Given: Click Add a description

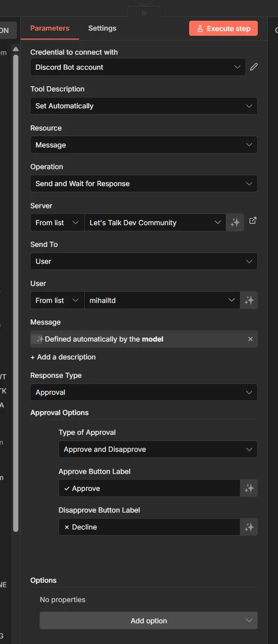Looking at the screenshot, I should pos(63,357).
